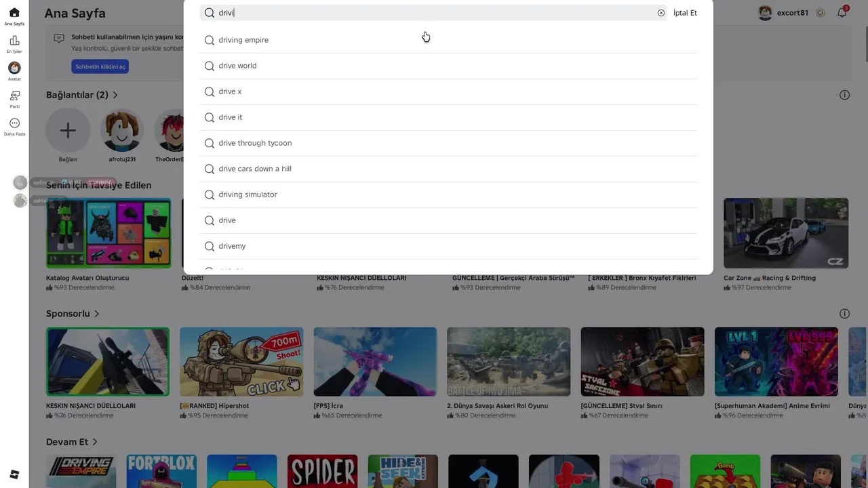Select the 'drive cars down a hill' suggestion

[448, 169]
